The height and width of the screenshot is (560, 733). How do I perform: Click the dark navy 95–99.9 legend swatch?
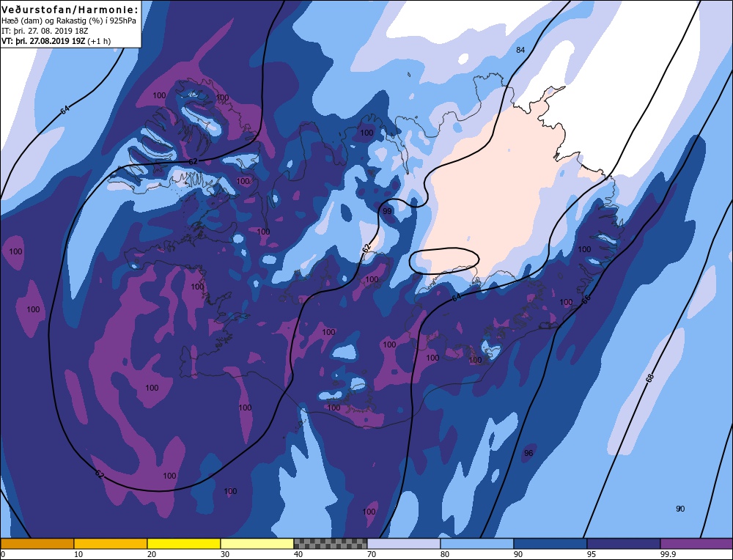click(624, 544)
